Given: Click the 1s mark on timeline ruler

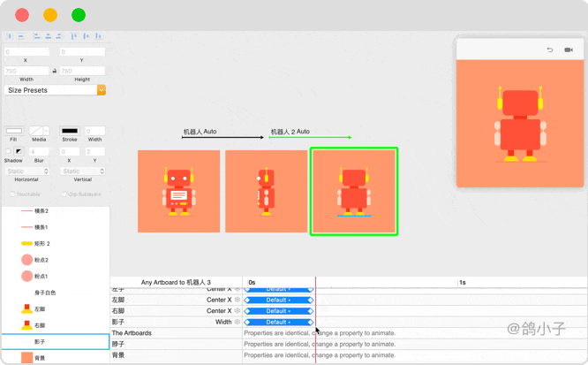Looking at the screenshot, I should point(463,283).
